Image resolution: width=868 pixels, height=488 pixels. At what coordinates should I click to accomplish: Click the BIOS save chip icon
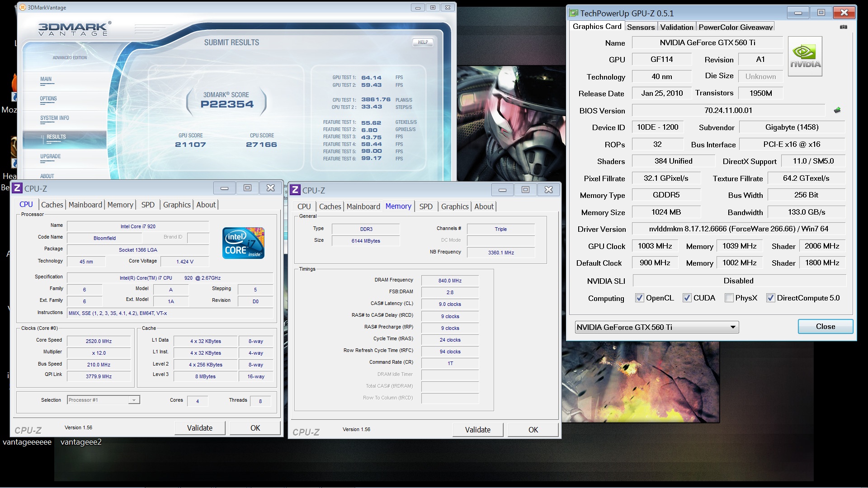pyautogui.click(x=837, y=110)
